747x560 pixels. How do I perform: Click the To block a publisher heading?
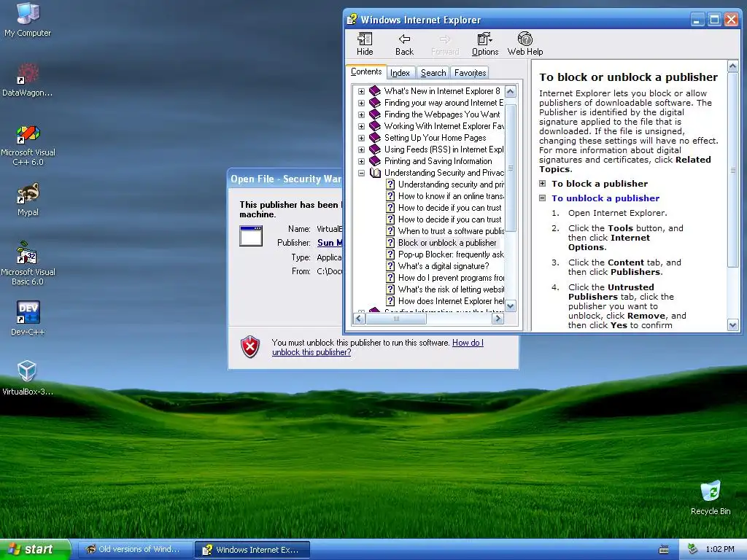point(600,184)
